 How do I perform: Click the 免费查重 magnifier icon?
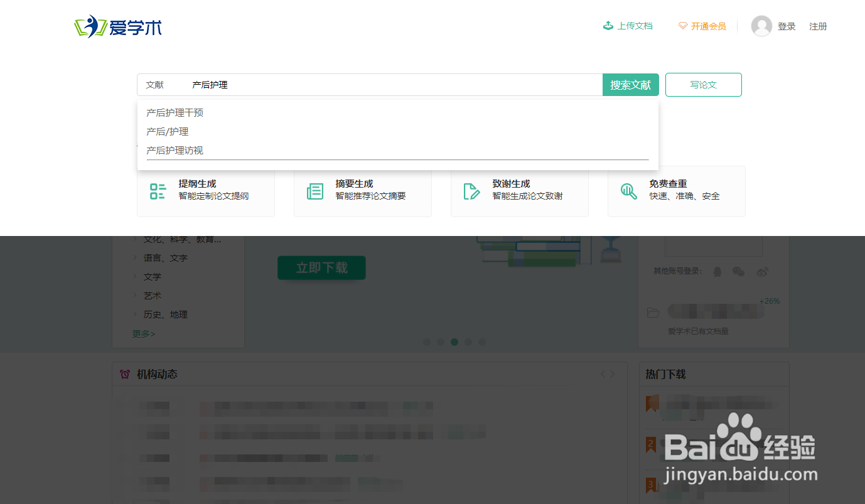(x=628, y=191)
